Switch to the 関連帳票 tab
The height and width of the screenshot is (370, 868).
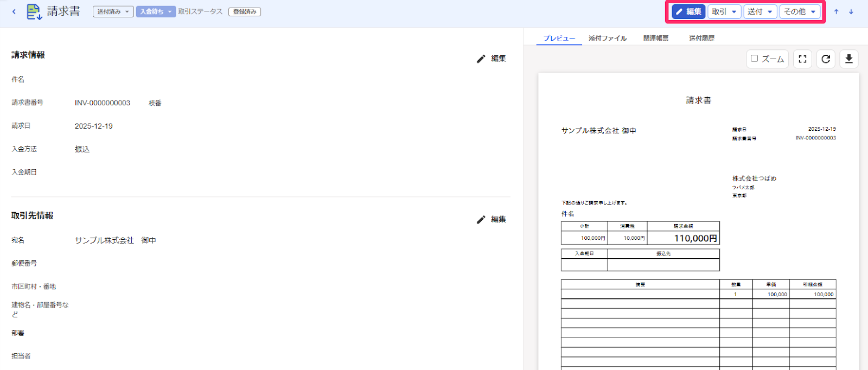[656, 38]
